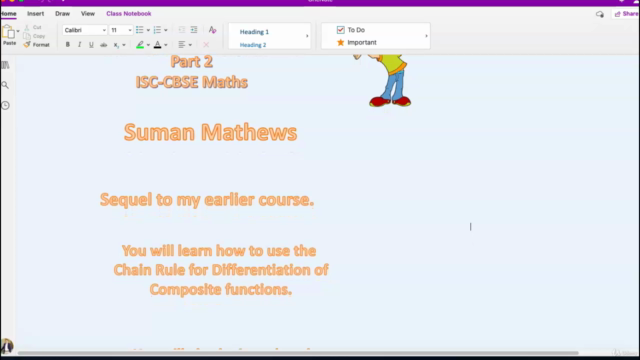The width and height of the screenshot is (640, 360).
Task: Show notebooks navigation in sidebar
Action: (5, 65)
